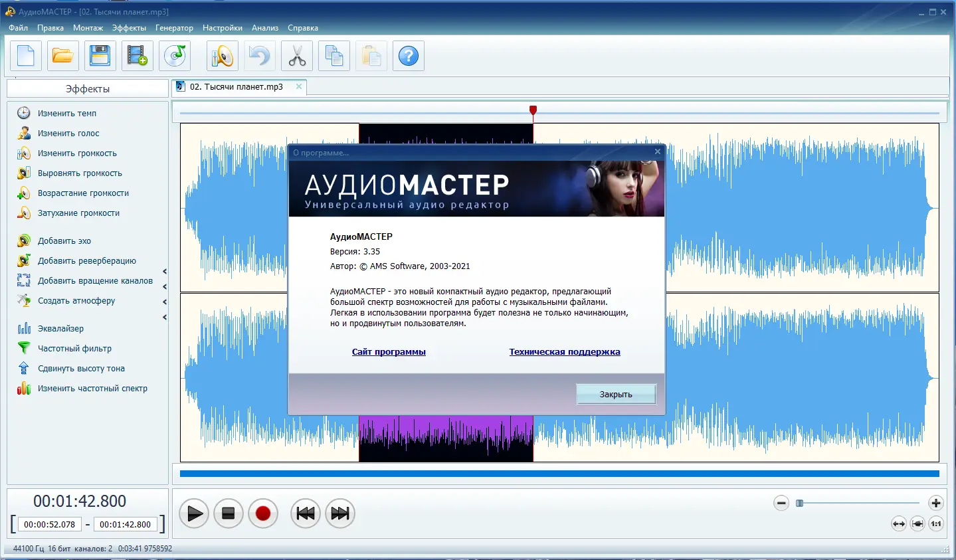Click the Версия: 3.35 text
The height and width of the screenshot is (560, 956).
click(355, 252)
